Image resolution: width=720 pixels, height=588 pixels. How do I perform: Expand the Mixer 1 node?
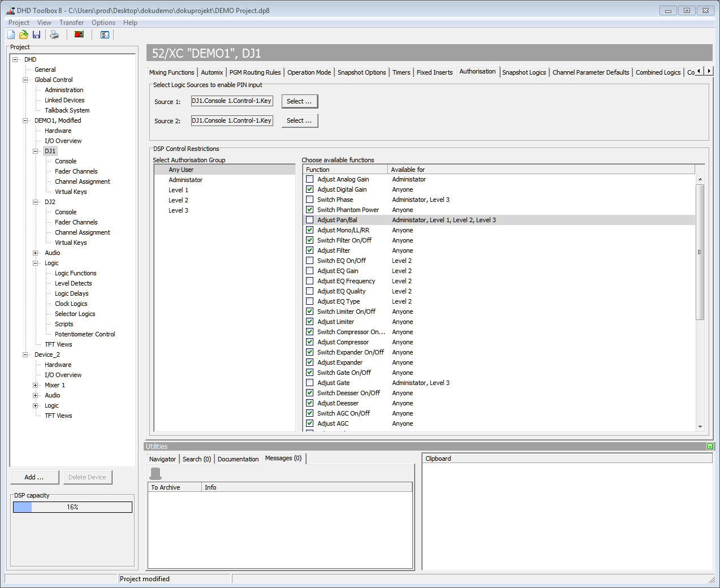[x=35, y=385]
